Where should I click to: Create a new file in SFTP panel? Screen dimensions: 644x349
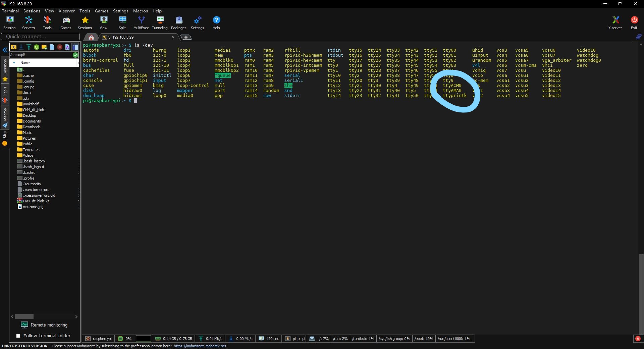[x=52, y=47]
